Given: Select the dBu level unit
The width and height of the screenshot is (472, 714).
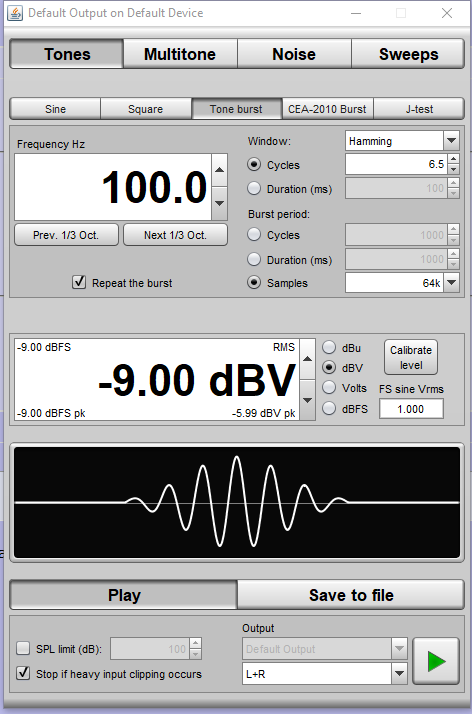Looking at the screenshot, I should [329, 347].
